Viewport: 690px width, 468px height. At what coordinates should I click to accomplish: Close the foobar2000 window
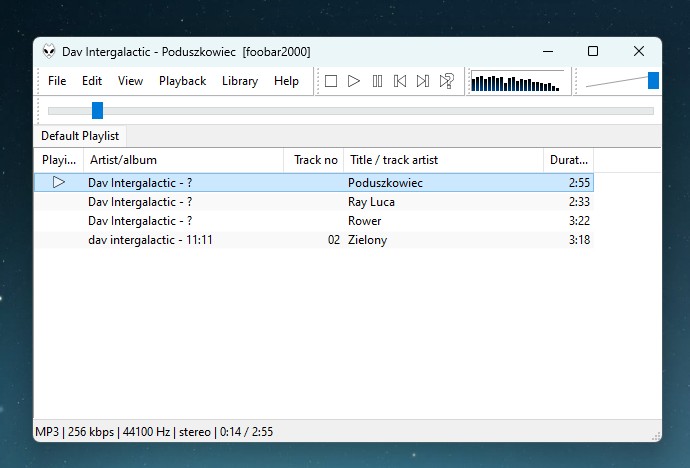tap(639, 51)
